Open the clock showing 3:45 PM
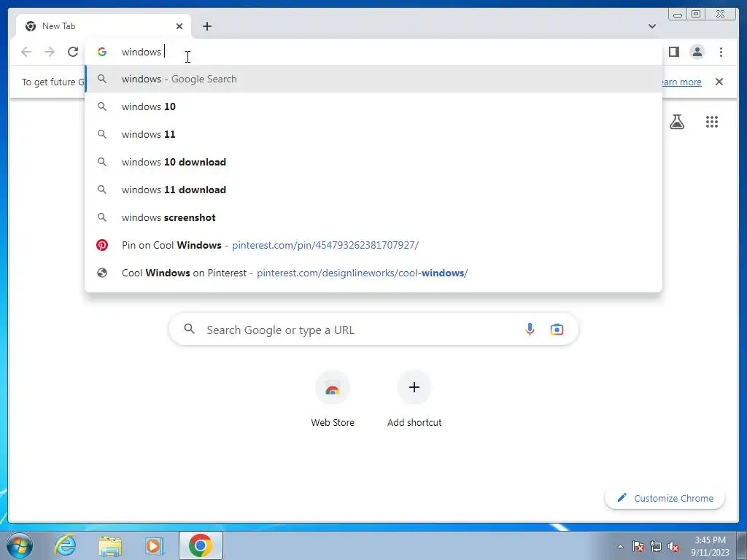Image resolution: width=747 pixels, height=560 pixels. tap(710, 546)
